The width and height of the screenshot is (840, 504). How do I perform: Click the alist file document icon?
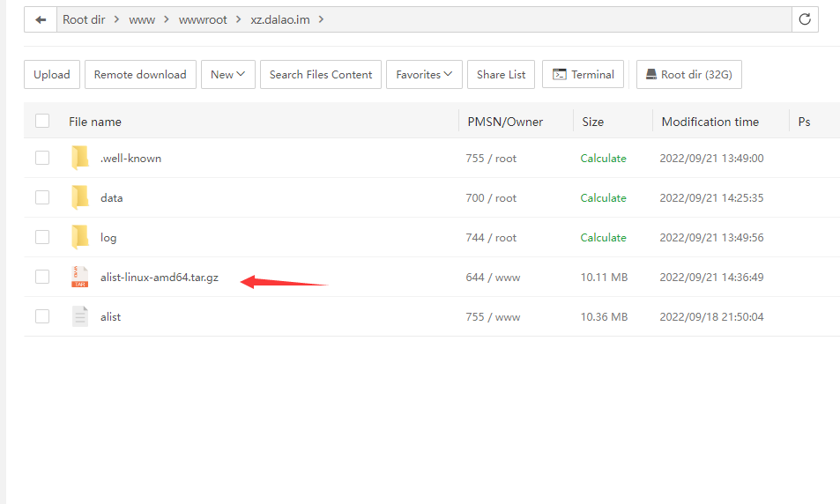(80, 317)
